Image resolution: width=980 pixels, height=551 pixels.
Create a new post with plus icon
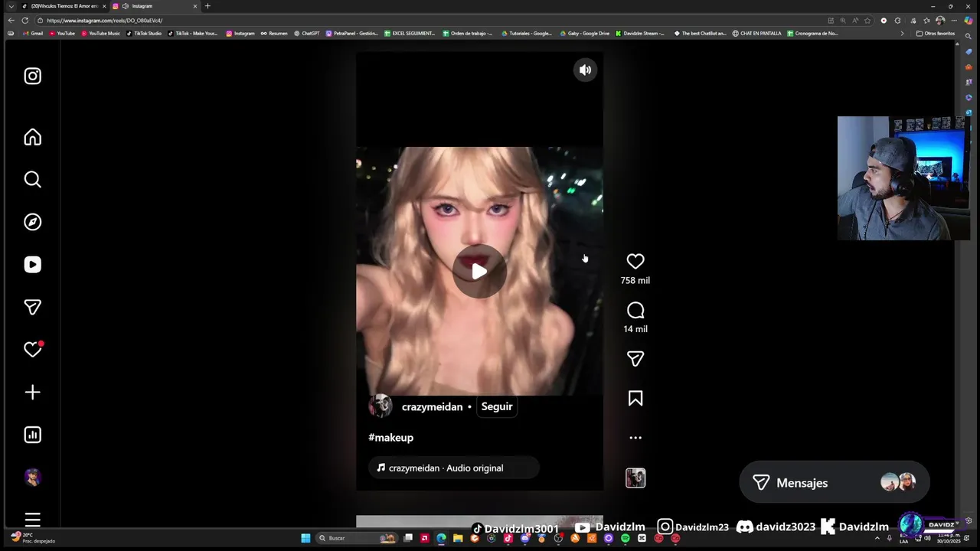pyautogui.click(x=32, y=393)
